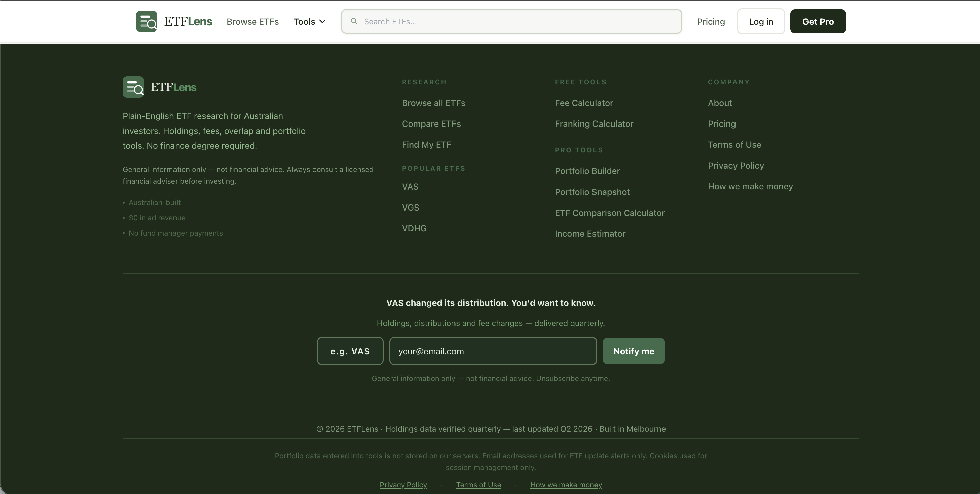Open the underlined Terms of Use bottom link
Viewport: 980px width, 494px height.
478,485
